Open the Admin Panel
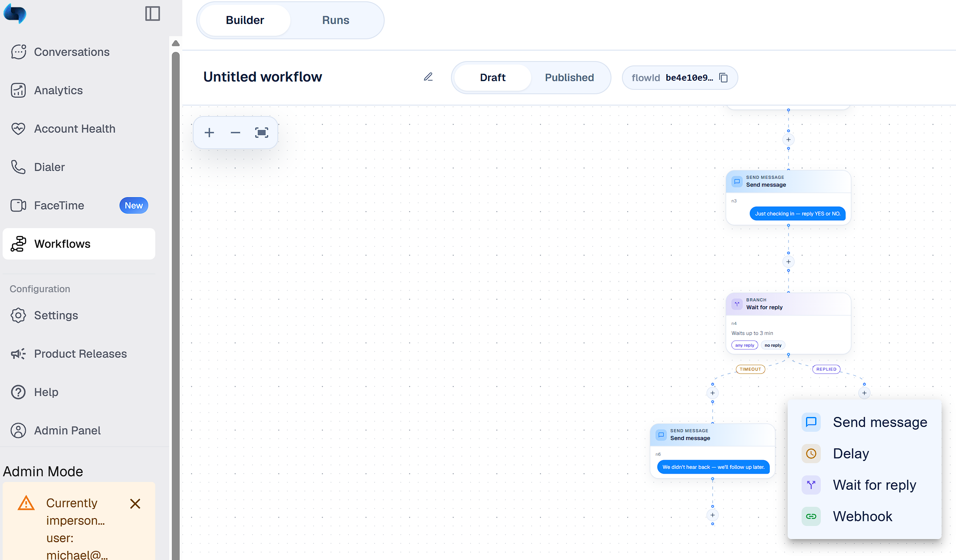Screen dimensions: 956x560 tap(79, 430)
